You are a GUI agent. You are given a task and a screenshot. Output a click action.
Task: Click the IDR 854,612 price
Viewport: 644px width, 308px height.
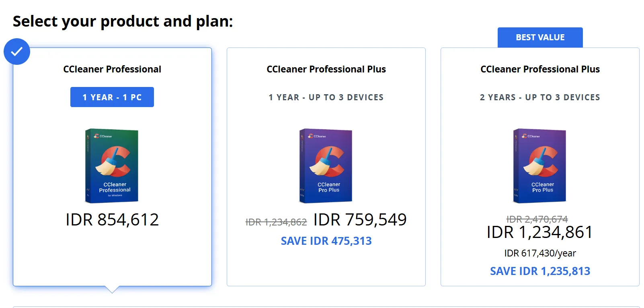point(112,220)
